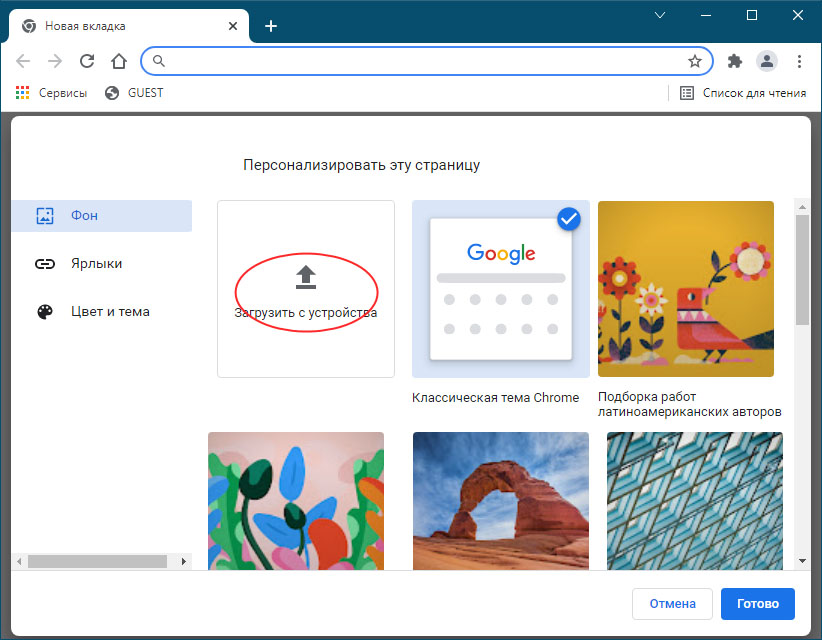Choose the teal geometric architecture background
822x640 pixels.
[x=695, y=501]
